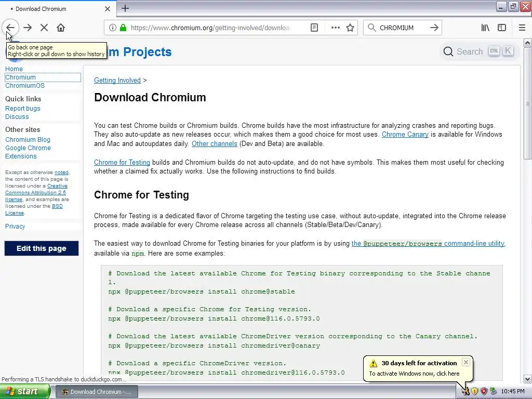
Task: Click the Download Chromium page heading
Action: point(150,97)
